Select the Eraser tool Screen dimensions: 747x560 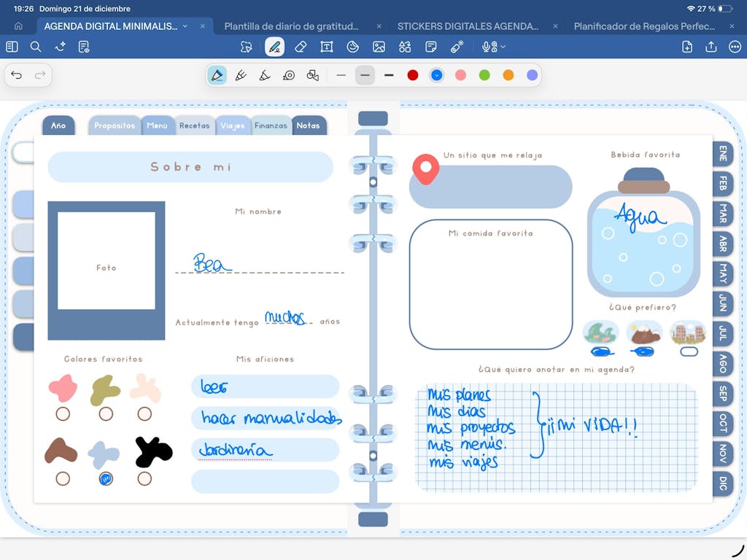pos(300,47)
